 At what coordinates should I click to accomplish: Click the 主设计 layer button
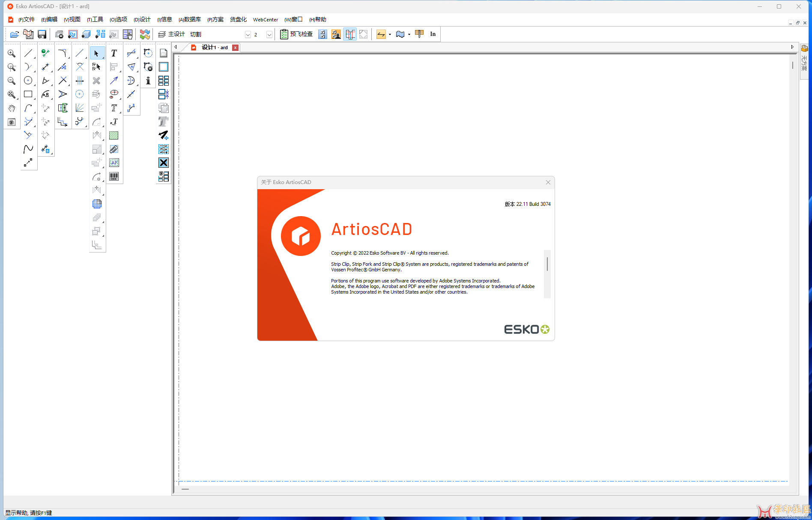click(x=171, y=34)
